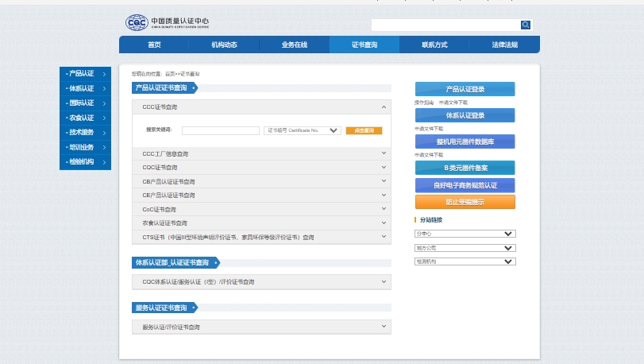Open the 分中心 dropdown list
Image resolution: width=644 pixels, height=364 pixels.
(465, 234)
